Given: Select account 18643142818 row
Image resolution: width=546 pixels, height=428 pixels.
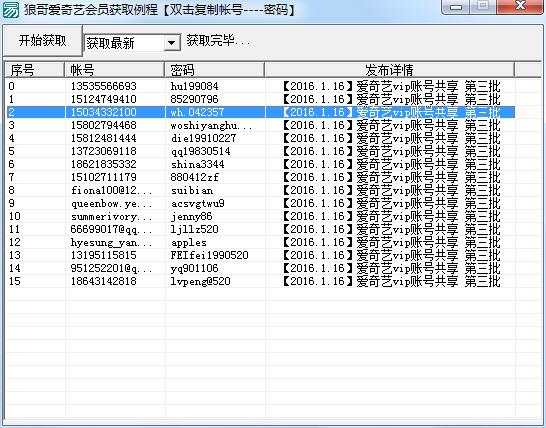Looking at the screenshot, I should tap(260, 281).
